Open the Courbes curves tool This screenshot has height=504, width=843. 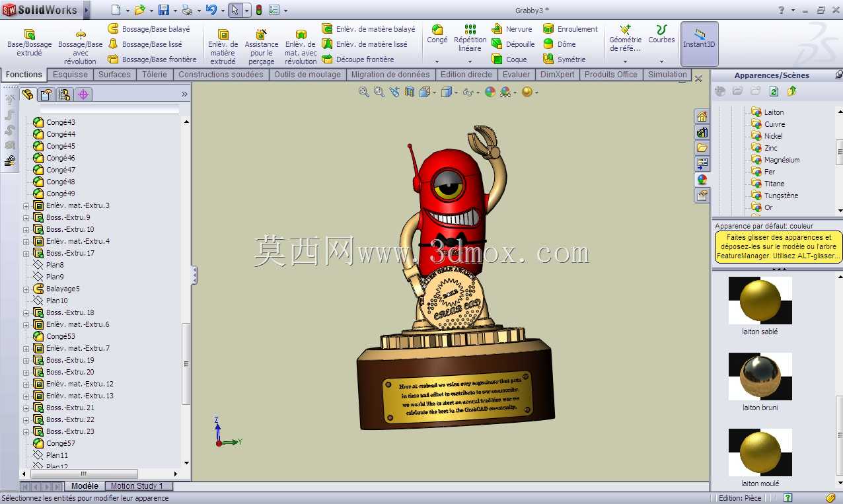tap(661, 34)
